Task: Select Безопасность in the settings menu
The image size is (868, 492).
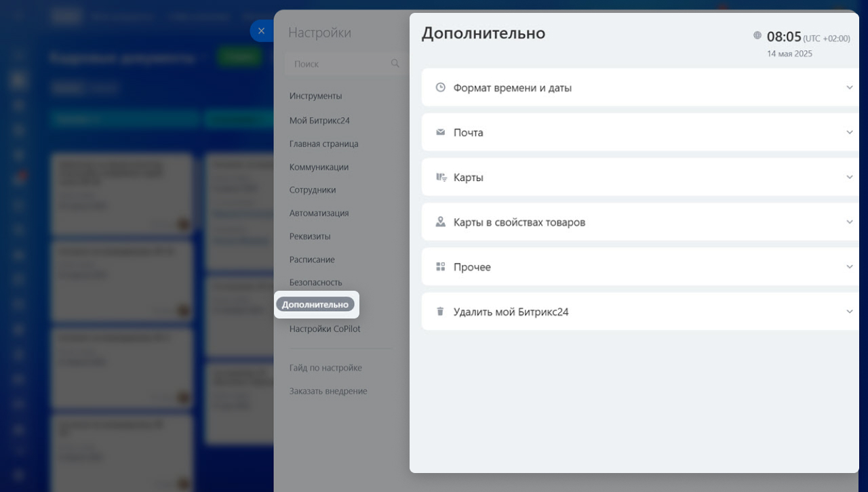Action: 315,283
